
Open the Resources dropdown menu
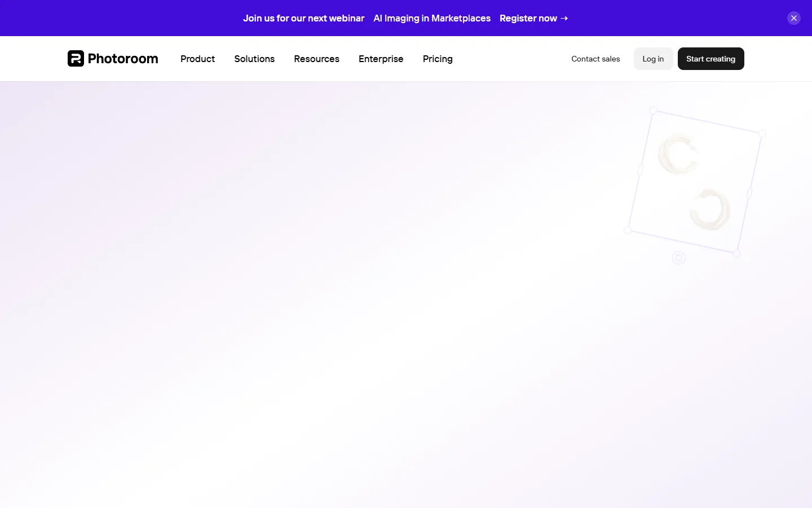tap(316, 59)
